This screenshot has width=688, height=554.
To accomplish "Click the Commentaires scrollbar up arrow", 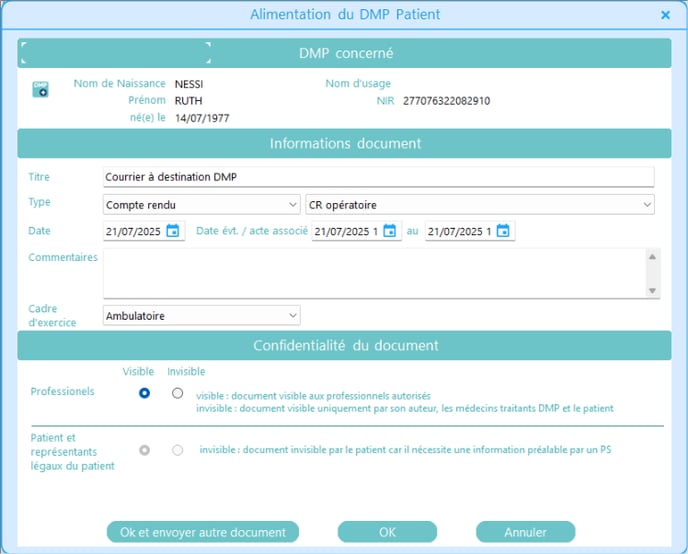I will (x=652, y=257).
